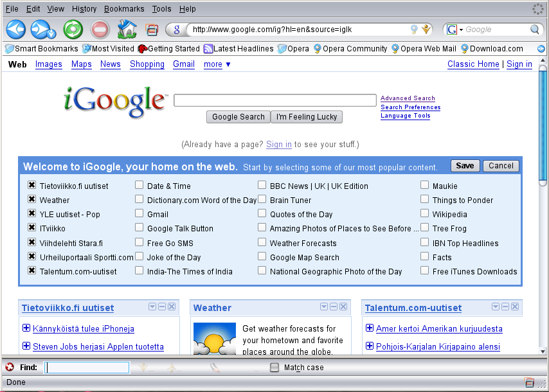549x392 pixels.
Task: Close the Find bar with red icon
Action: point(10,367)
